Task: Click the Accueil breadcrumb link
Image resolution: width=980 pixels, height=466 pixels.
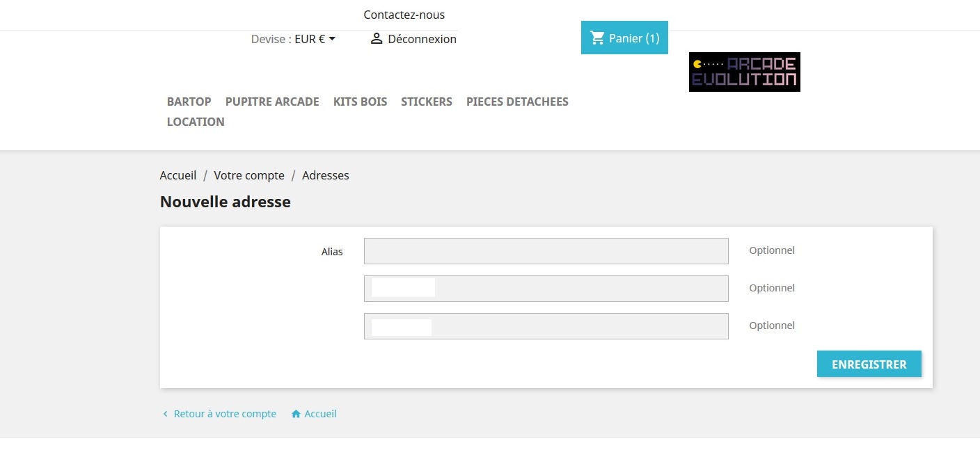Action: (x=178, y=175)
